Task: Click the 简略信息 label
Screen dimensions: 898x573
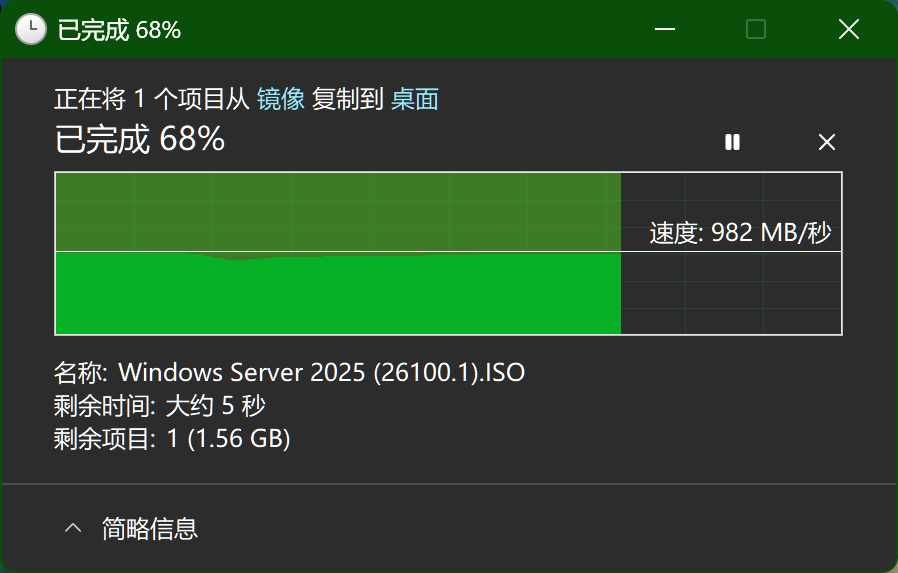Action: [x=150, y=528]
